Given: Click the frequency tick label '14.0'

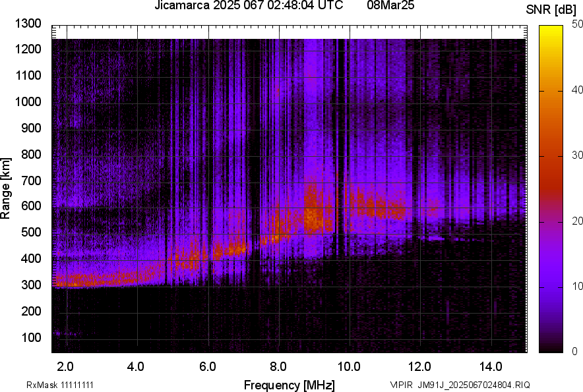Looking at the screenshot, I should coord(491,367).
